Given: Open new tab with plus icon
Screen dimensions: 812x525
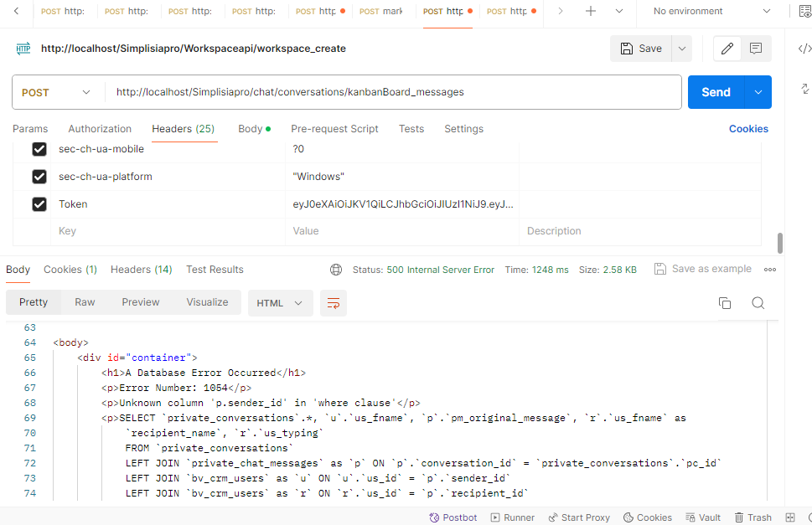Looking at the screenshot, I should click(591, 12).
